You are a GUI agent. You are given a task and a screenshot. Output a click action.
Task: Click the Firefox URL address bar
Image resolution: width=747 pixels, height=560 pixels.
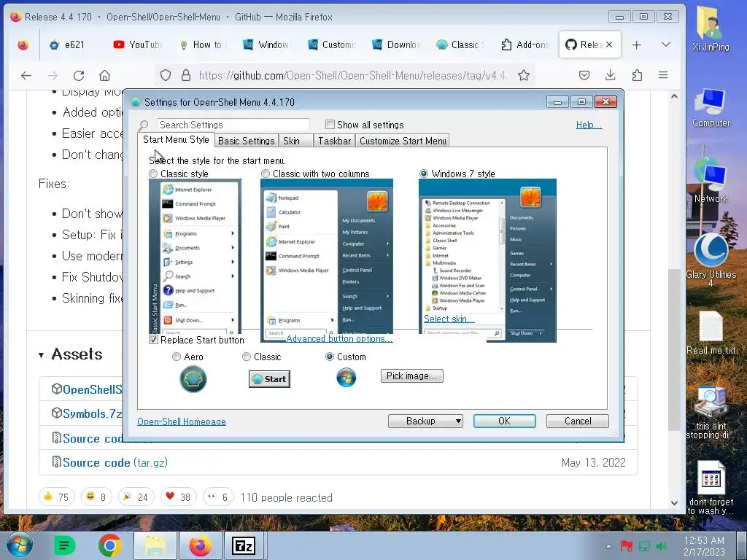click(352, 75)
